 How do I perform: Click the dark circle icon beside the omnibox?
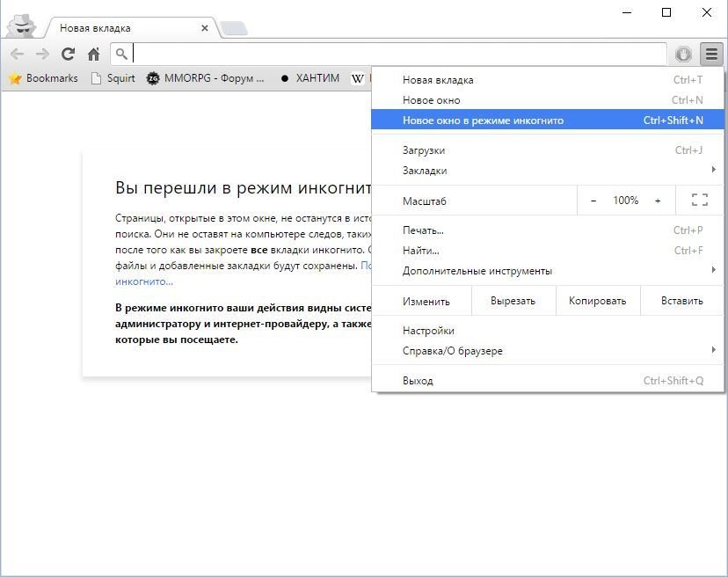tap(683, 54)
